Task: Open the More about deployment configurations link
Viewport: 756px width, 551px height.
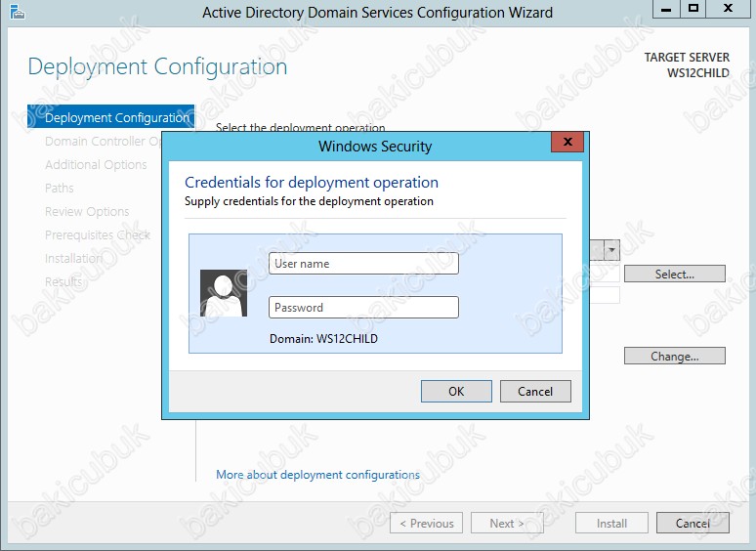Action: (317, 475)
